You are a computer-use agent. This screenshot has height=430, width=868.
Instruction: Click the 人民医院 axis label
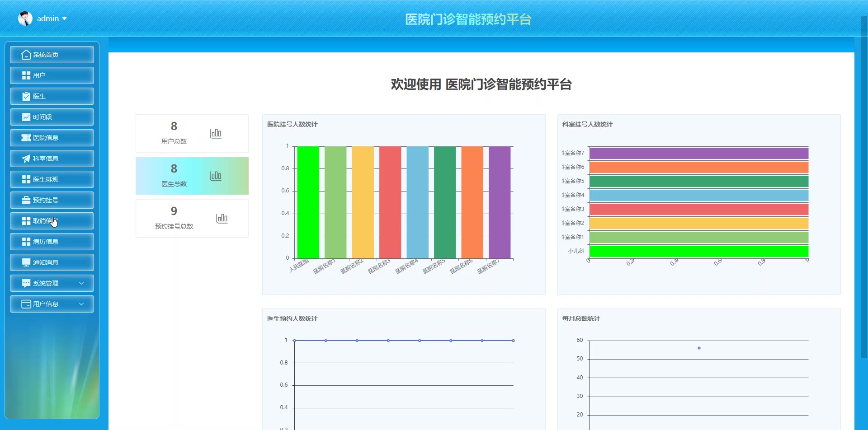(x=299, y=265)
